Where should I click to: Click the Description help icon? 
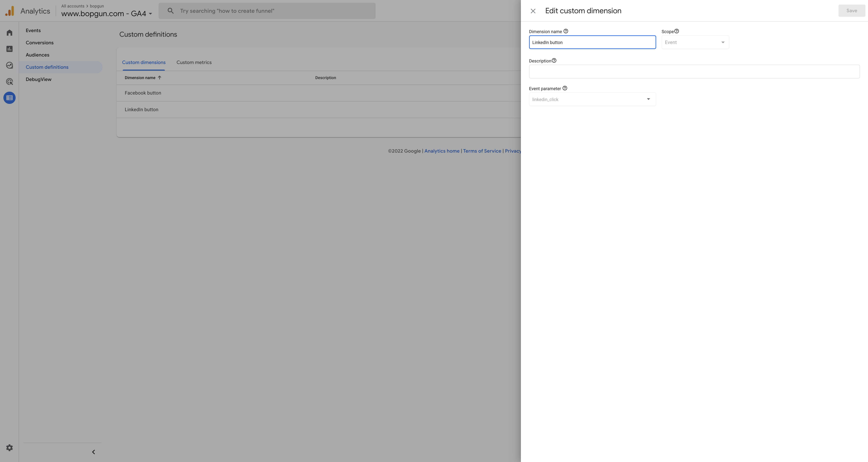554,60
